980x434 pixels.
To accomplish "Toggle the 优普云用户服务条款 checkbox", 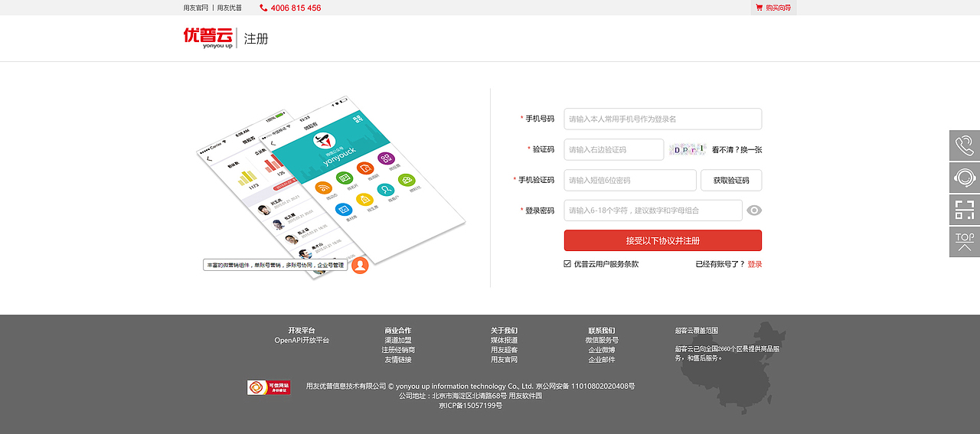I will coord(567,264).
